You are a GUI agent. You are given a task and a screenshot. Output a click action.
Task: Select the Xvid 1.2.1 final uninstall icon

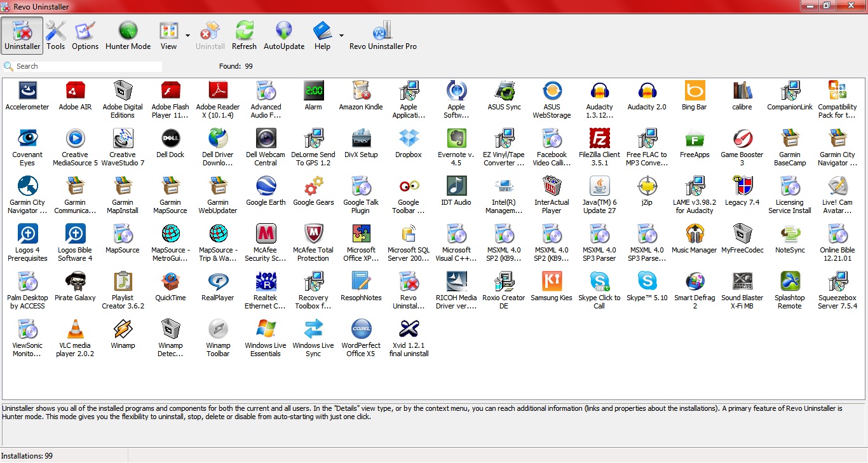pos(409,329)
